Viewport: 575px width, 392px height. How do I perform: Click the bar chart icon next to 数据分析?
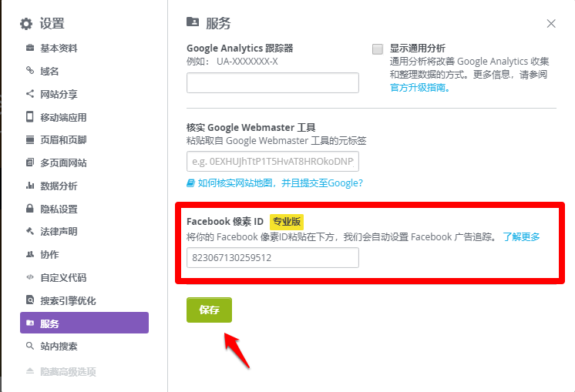[30, 186]
